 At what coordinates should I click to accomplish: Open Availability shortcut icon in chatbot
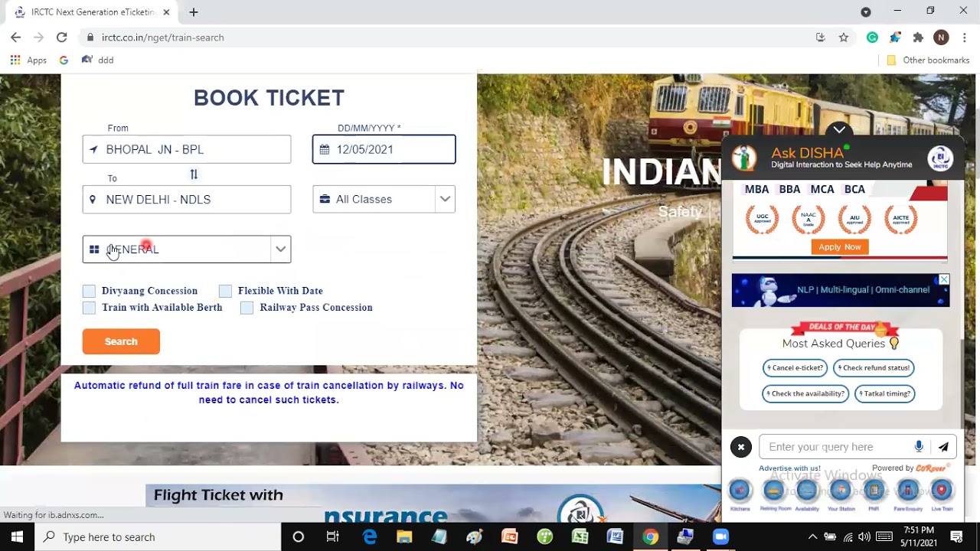coord(807,491)
